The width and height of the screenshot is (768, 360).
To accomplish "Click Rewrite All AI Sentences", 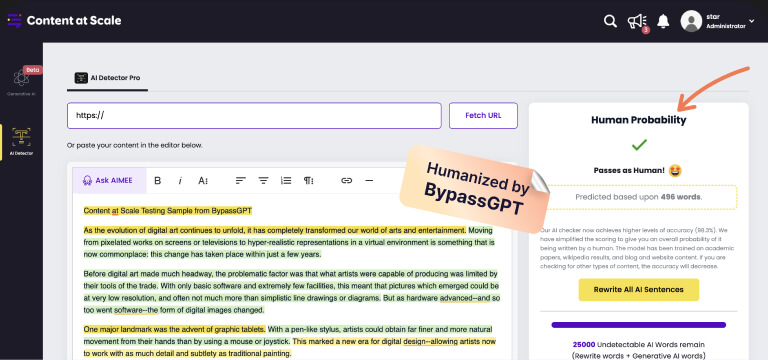I will click(638, 289).
